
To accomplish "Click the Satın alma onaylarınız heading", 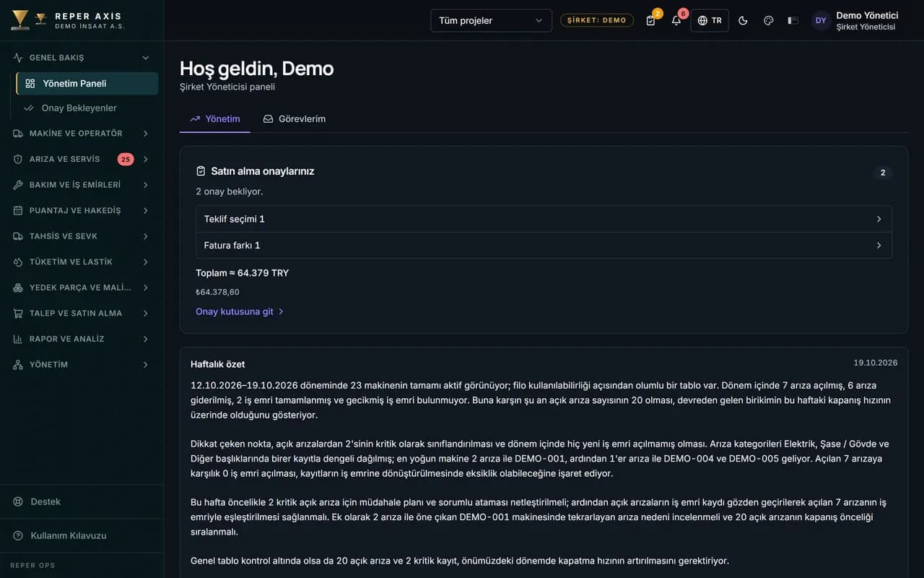I will (263, 171).
